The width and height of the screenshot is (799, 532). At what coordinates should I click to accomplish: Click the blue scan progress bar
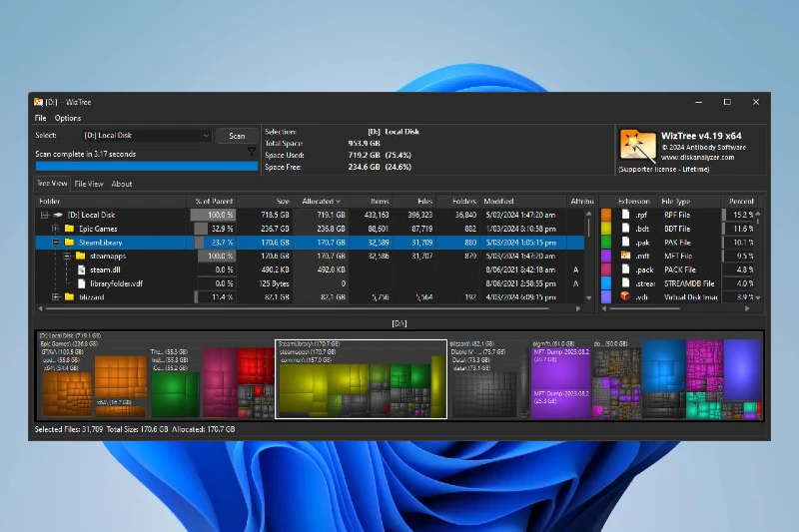(147, 166)
